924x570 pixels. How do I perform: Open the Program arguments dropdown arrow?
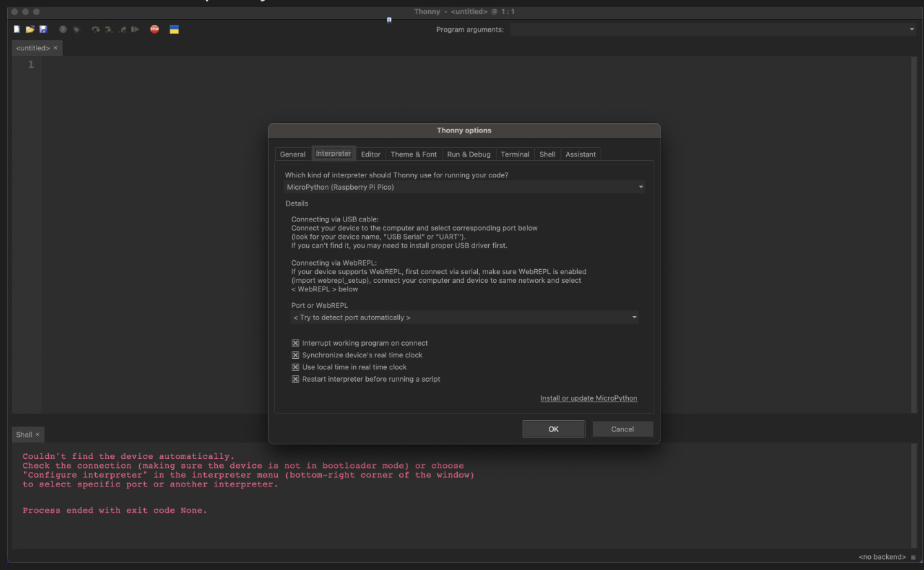click(x=911, y=30)
